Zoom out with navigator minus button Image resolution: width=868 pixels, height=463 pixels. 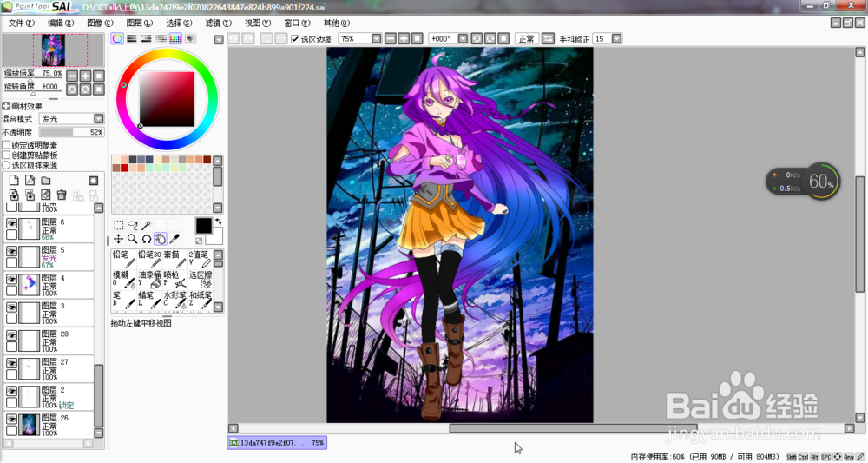72,76
